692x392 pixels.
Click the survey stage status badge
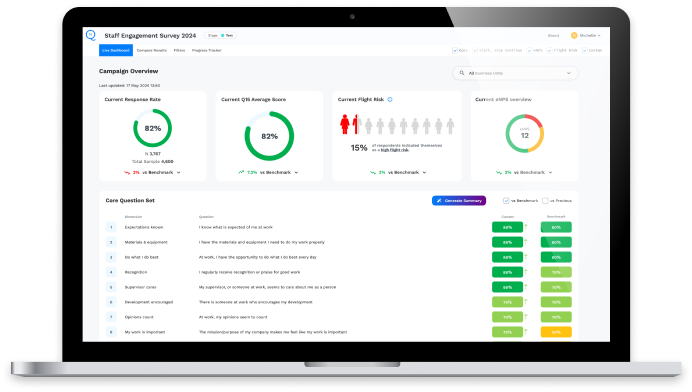[220, 35]
